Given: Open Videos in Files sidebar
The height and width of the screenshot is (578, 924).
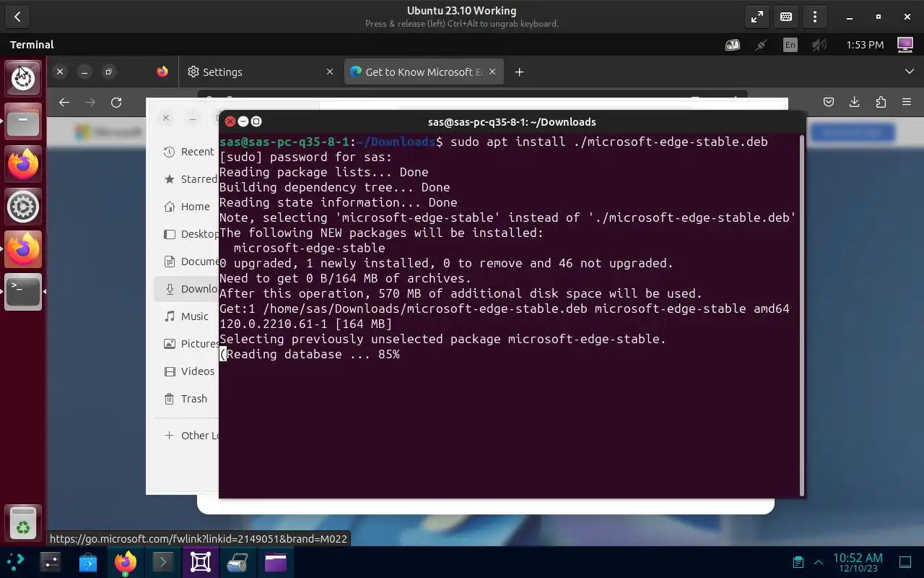Looking at the screenshot, I should point(186,371).
